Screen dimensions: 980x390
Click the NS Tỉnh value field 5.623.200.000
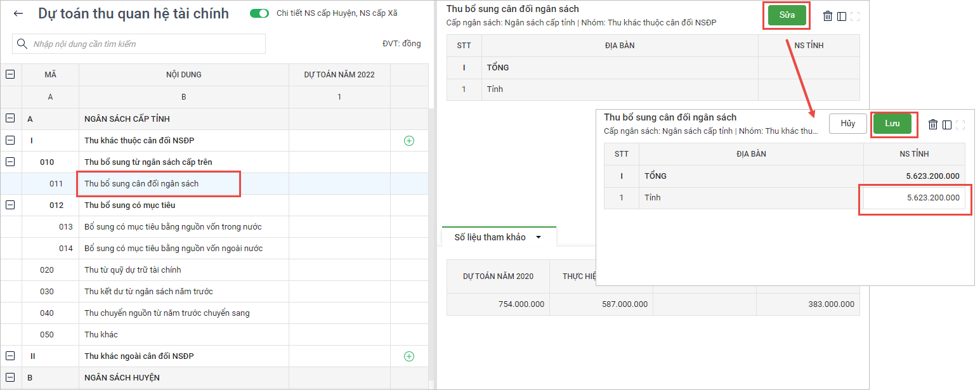[915, 198]
